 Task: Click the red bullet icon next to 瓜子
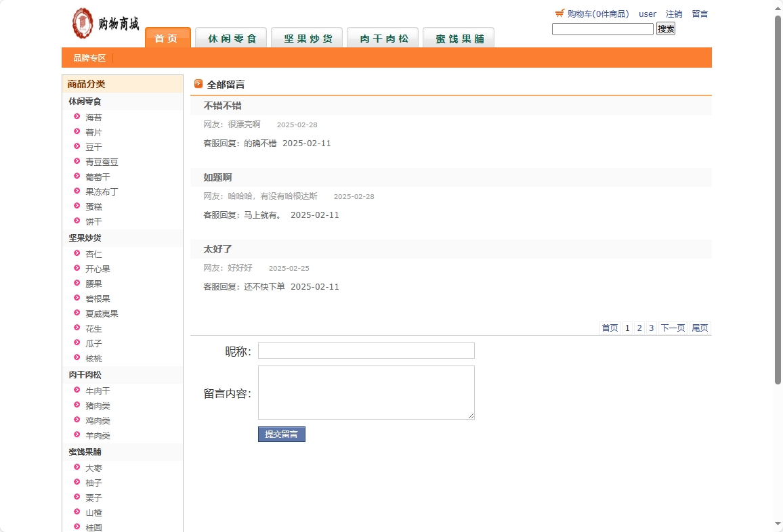(x=77, y=342)
